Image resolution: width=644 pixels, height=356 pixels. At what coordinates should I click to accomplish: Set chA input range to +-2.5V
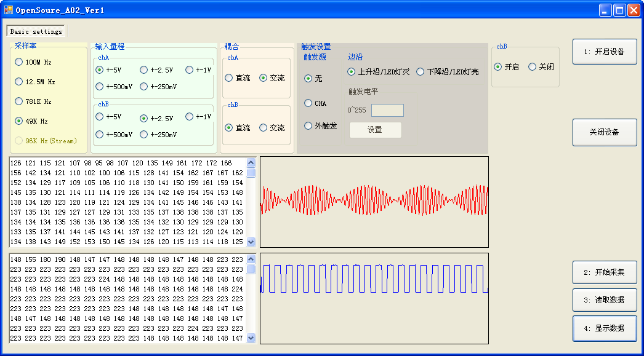[x=156, y=70]
